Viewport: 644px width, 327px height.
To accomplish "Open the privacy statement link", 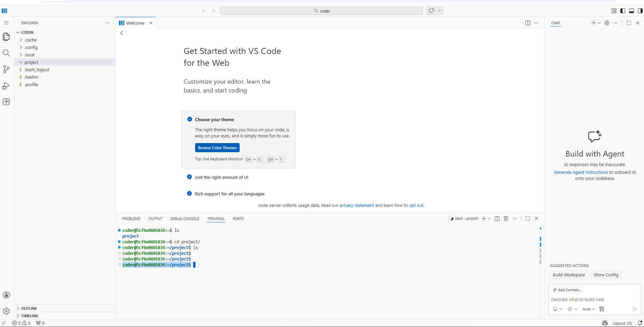I will [x=357, y=206].
